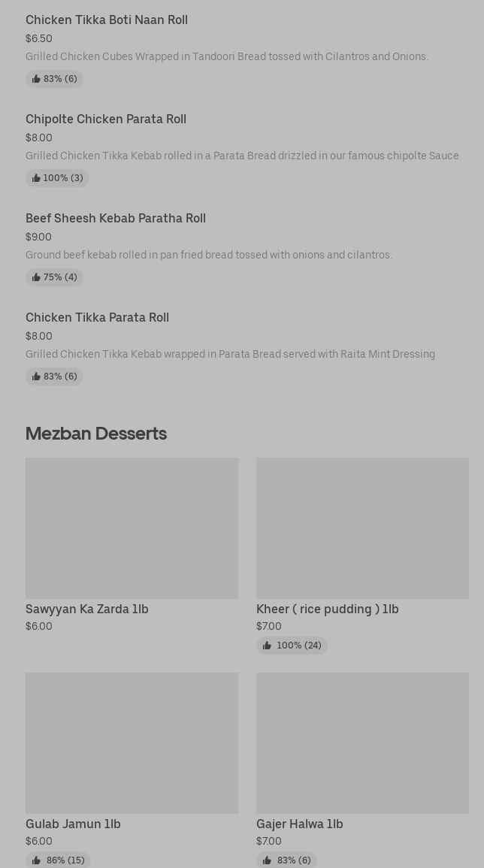The height and width of the screenshot is (868, 484).
Task: Select the Sawyyan Ka Zarda 1lb title
Action: point(87,609)
